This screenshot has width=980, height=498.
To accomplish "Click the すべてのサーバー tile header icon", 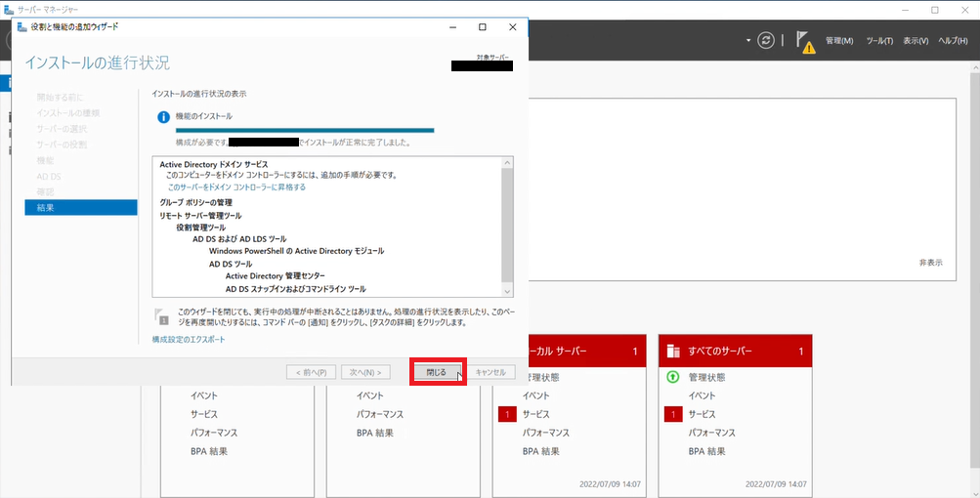I will coord(673,352).
